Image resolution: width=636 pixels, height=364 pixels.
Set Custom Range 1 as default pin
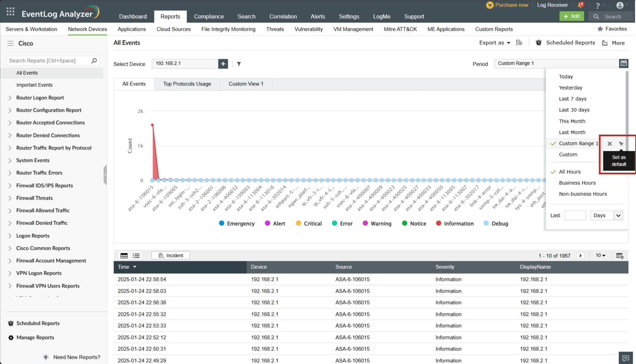click(621, 144)
